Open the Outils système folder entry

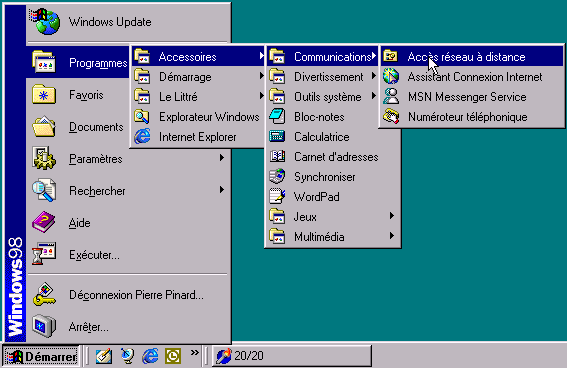(x=323, y=97)
